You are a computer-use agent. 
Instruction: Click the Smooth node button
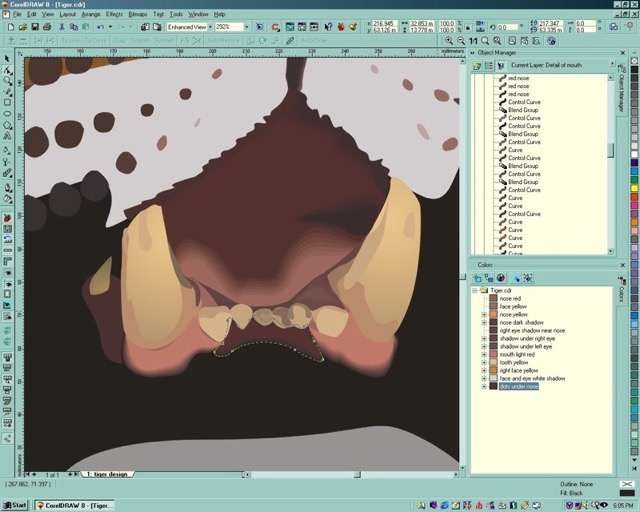point(141,41)
